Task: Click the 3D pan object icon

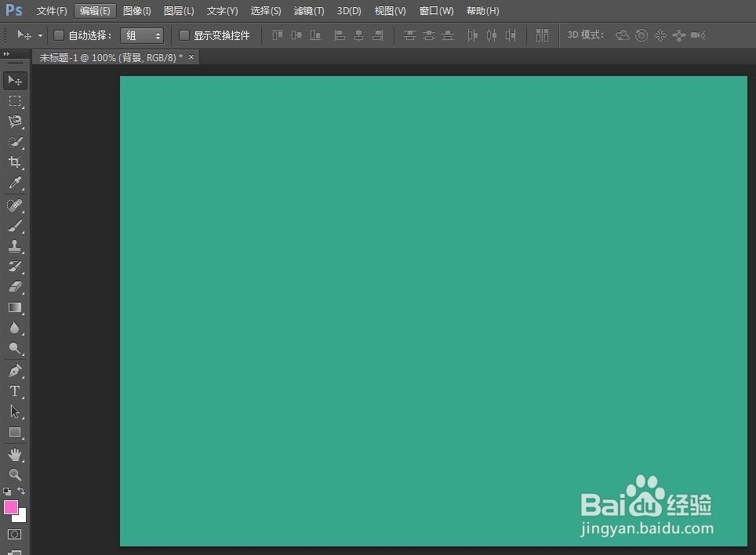Action: click(660, 35)
